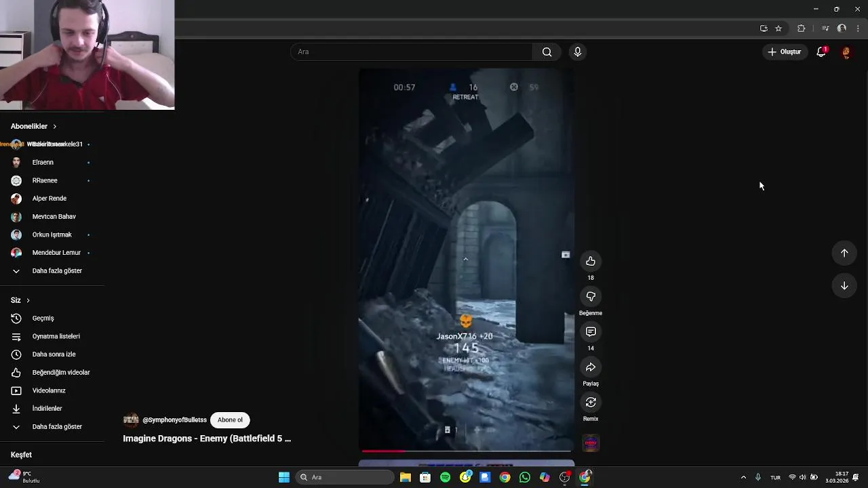Go to next Short with down arrow
The image size is (868, 488).
pos(844,285)
